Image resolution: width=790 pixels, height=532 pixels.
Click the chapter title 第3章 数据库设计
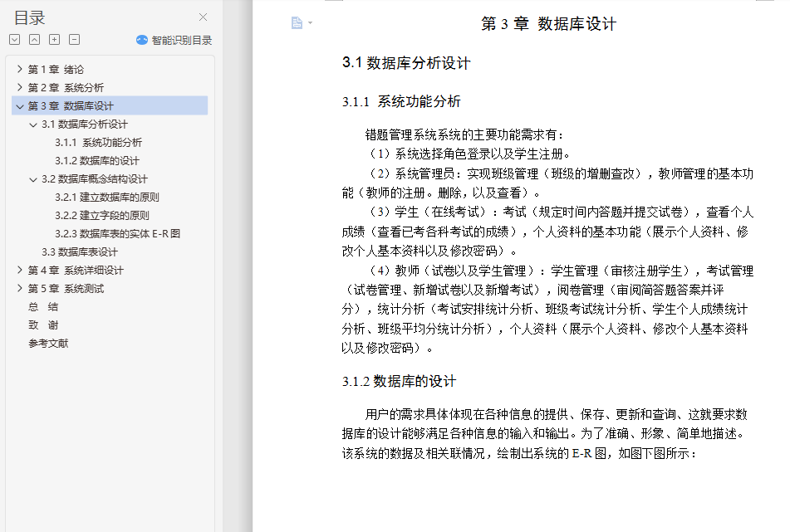click(548, 24)
